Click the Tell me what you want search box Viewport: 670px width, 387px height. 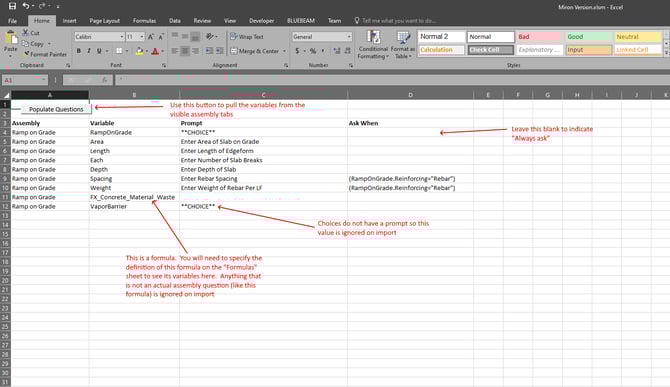(395, 21)
